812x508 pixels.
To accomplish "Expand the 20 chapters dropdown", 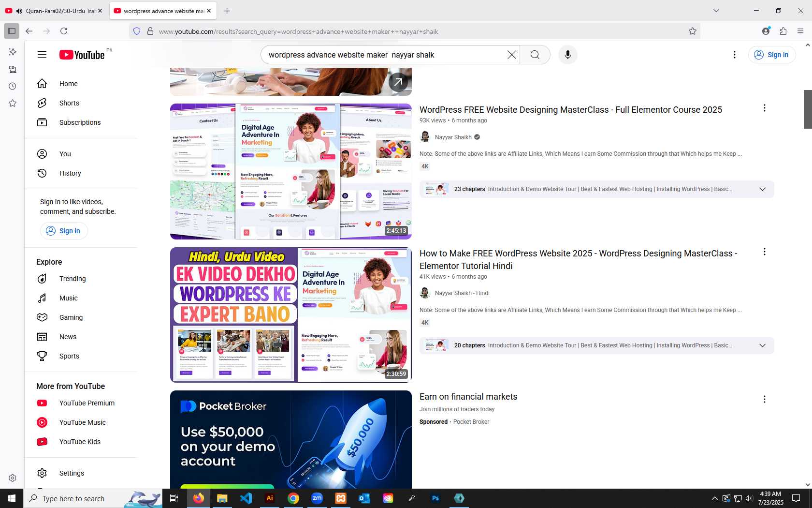I will [x=762, y=345].
